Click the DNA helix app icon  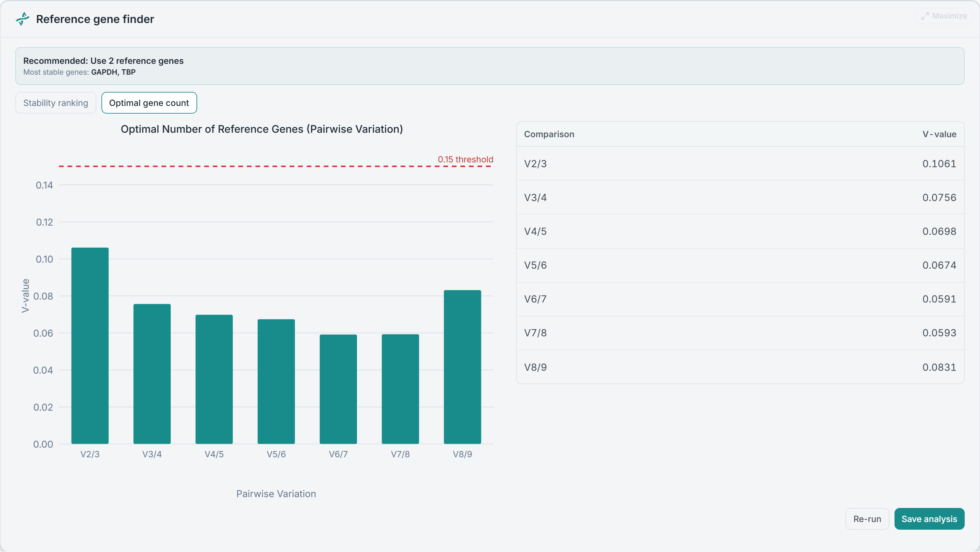23,19
